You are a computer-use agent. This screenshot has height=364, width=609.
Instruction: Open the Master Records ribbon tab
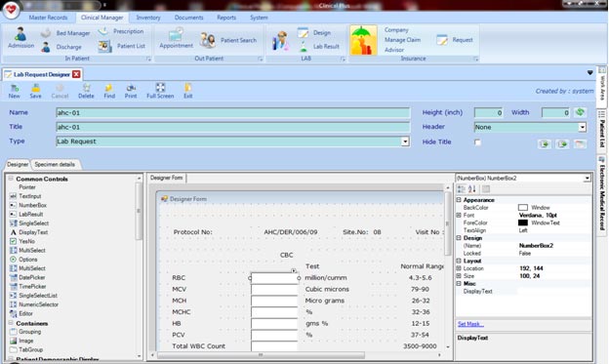(48, 18)
